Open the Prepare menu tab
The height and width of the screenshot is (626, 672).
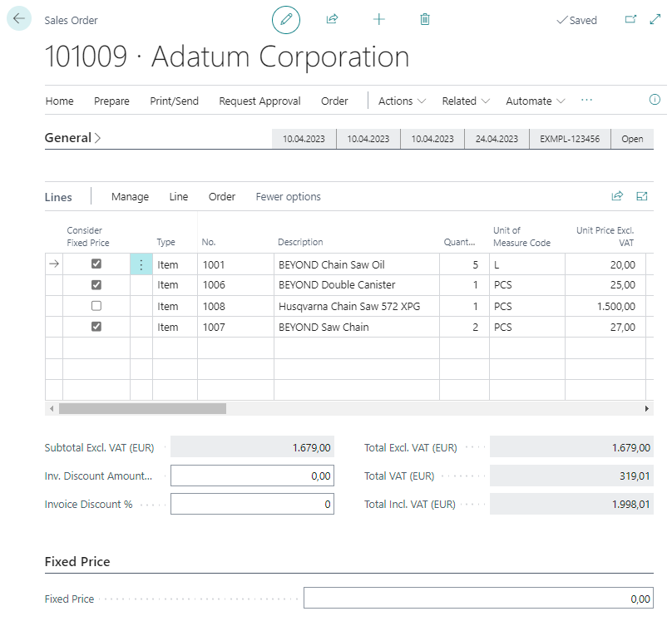(x=111, y=101)
